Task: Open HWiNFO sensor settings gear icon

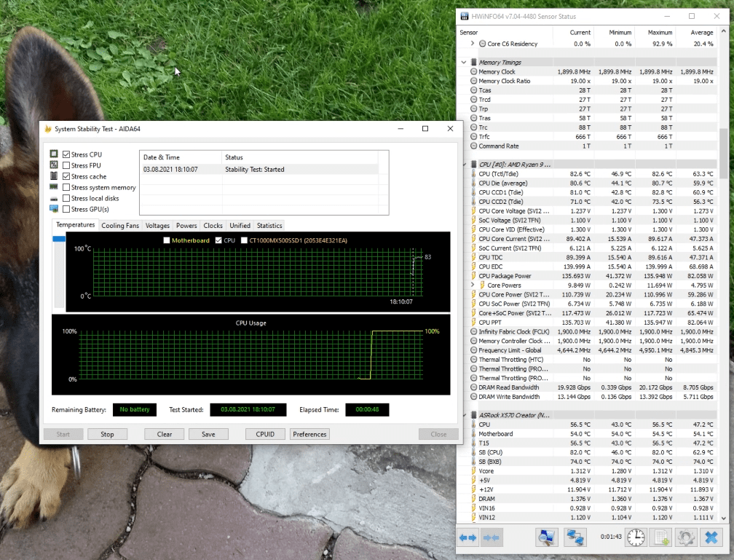Action: coord(686,537)
